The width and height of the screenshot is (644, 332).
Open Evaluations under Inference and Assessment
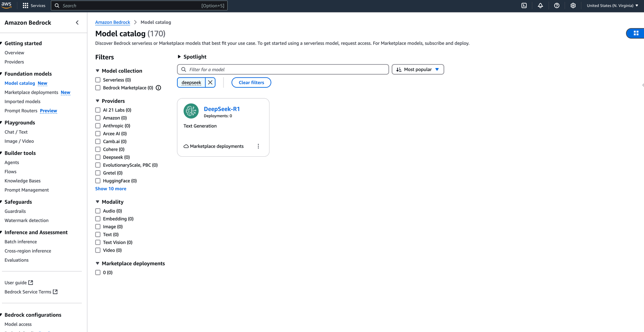[16, 260]
